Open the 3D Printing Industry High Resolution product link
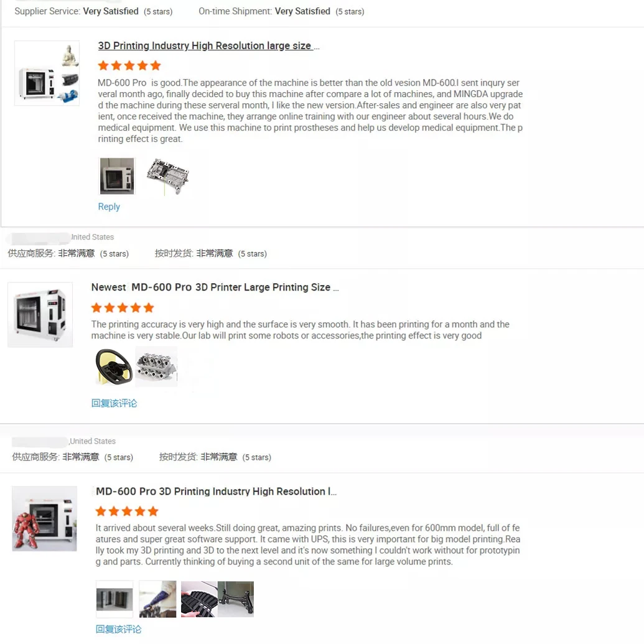The width and height of the screenshot is (644, 644). (x=208, y=45)
